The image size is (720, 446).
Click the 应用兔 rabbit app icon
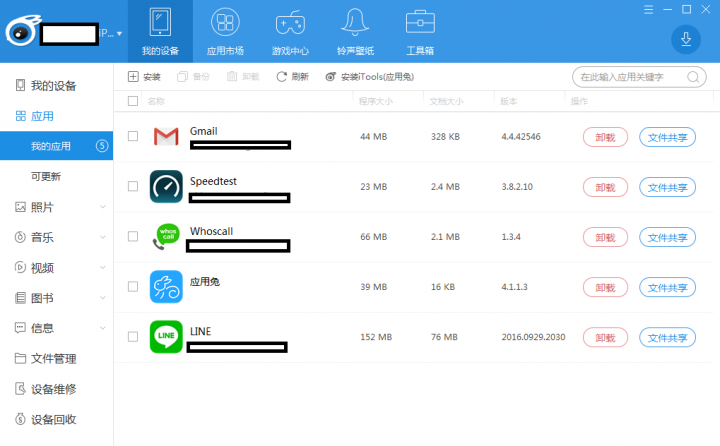[x=166, y=287]
